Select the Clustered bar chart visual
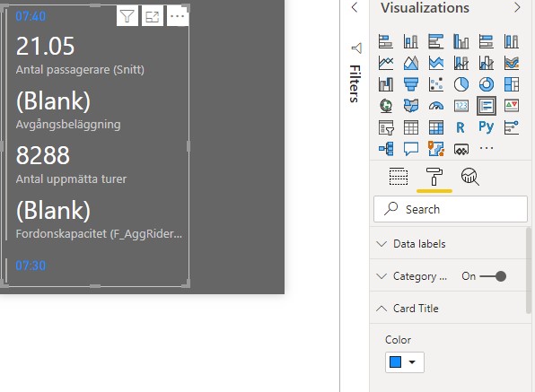 [436, 42]
